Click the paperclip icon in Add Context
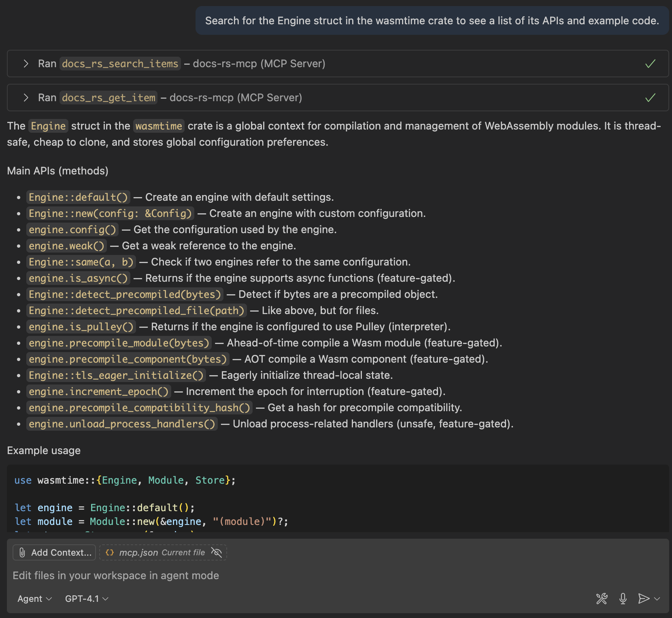The height and width of the screenshot is (618, 672). [22, 552]
